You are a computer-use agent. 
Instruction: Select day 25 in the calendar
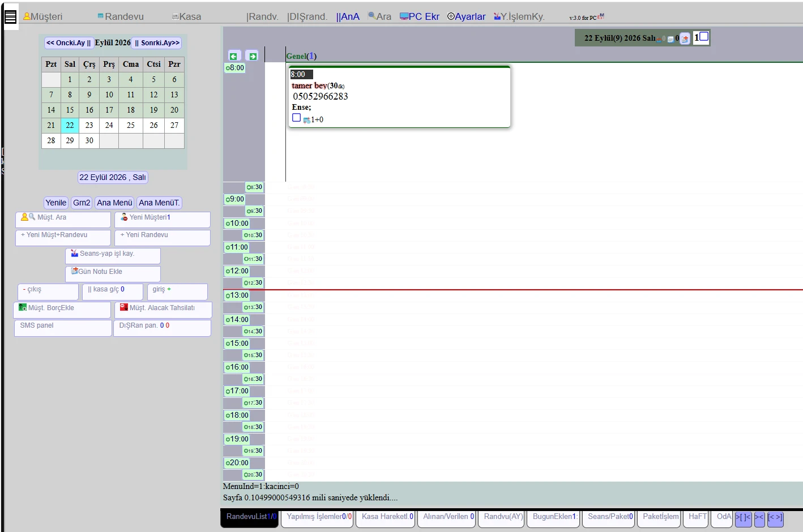coord(131,125)
